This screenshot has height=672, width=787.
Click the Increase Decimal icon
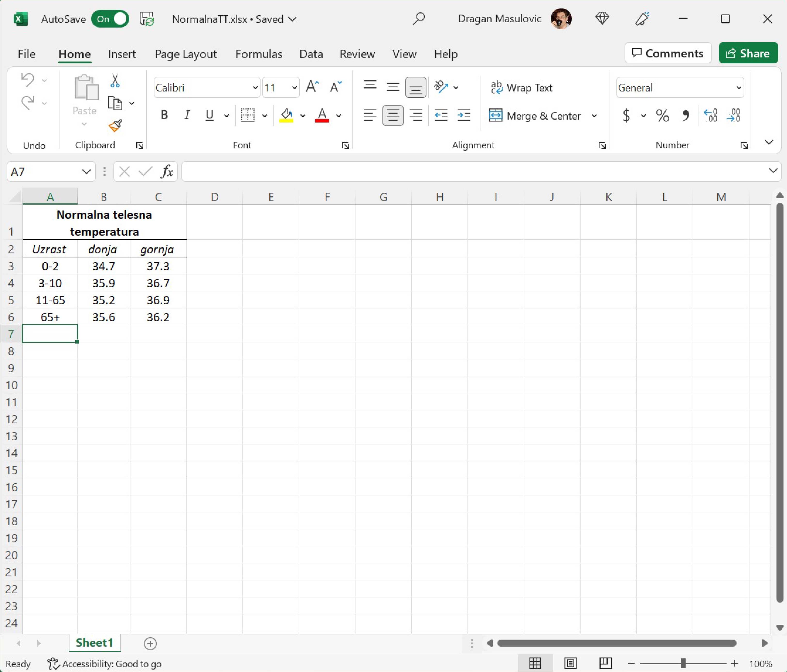tap(711, 115)
